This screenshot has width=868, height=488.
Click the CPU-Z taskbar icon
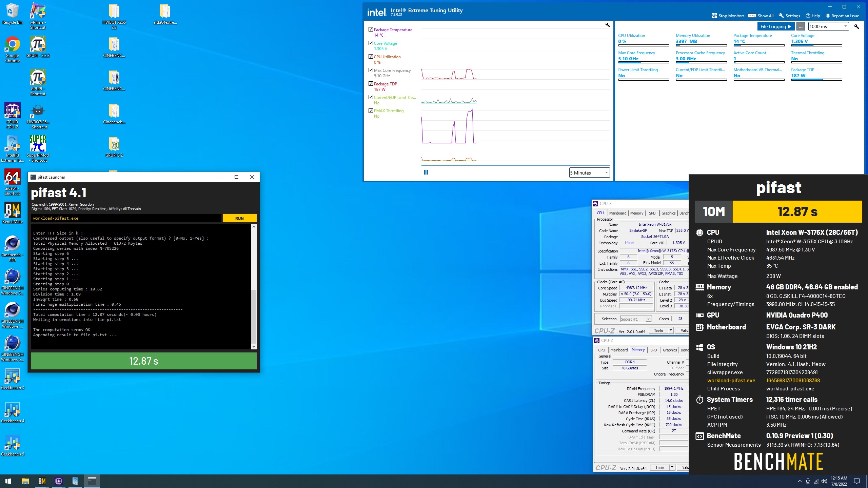coord(58,481)
